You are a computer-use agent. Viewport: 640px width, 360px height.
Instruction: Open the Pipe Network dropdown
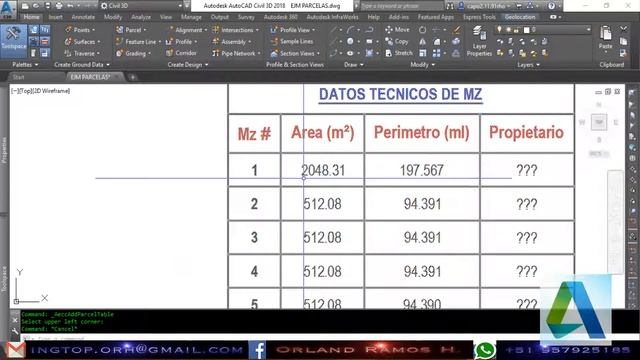click(x=236, y=53)
